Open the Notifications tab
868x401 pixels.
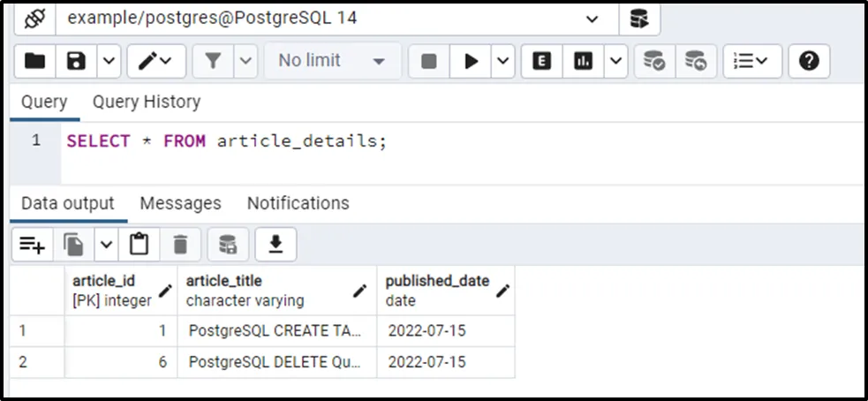click(298, 203)
